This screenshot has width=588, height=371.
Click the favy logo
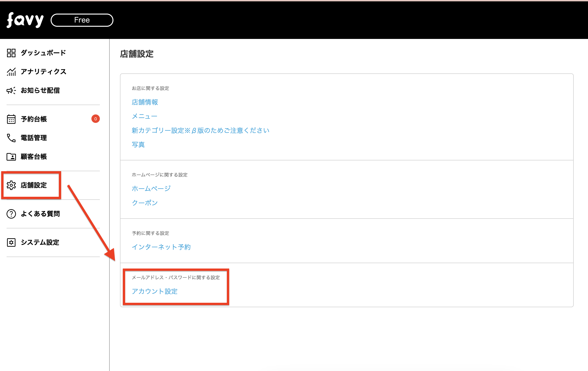point(25,20)
